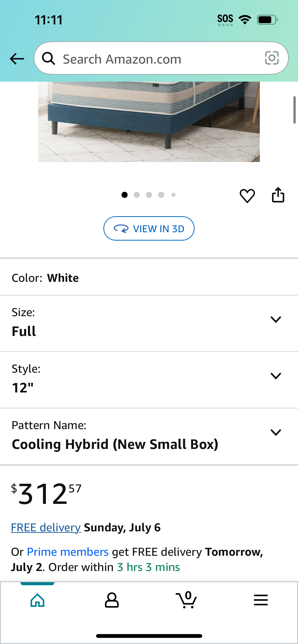Open the account profile tab icon

112,600
